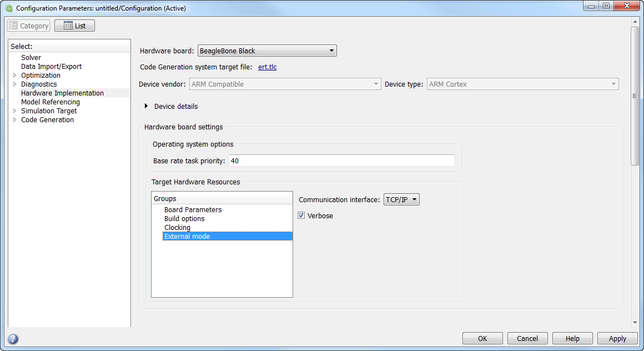Select the Clocking group

click(x=177, y=228)
